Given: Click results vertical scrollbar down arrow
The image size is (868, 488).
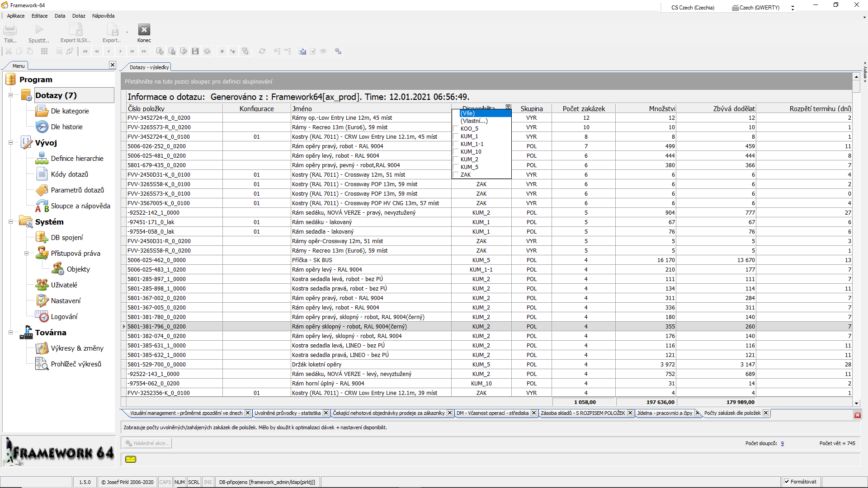Looking at the screenshot, I should (856, 403).
